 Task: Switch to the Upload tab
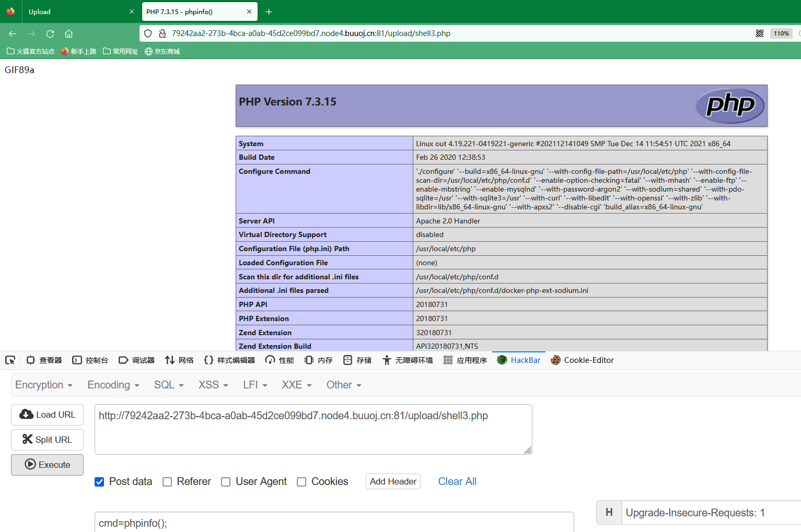coord(78,11)
